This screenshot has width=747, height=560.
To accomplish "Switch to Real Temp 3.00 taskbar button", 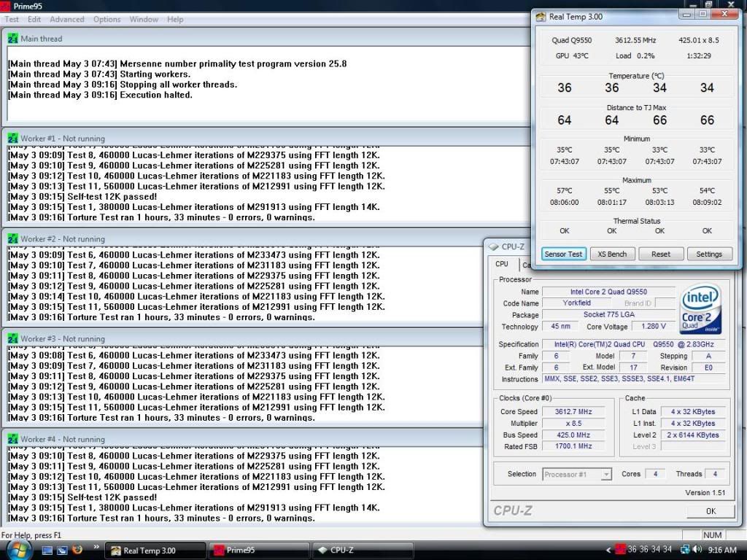I will 155,551.
